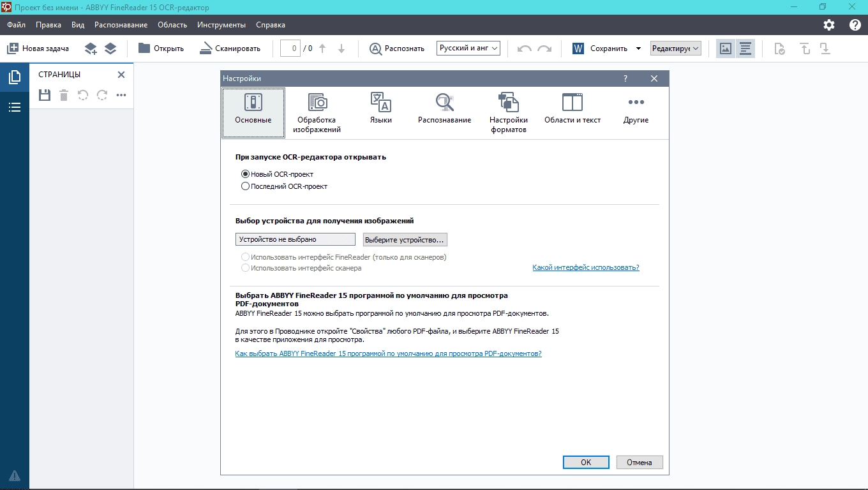Open a file using the Открыть button
This screenshot has height=490, width=868.
click(161, 48)
